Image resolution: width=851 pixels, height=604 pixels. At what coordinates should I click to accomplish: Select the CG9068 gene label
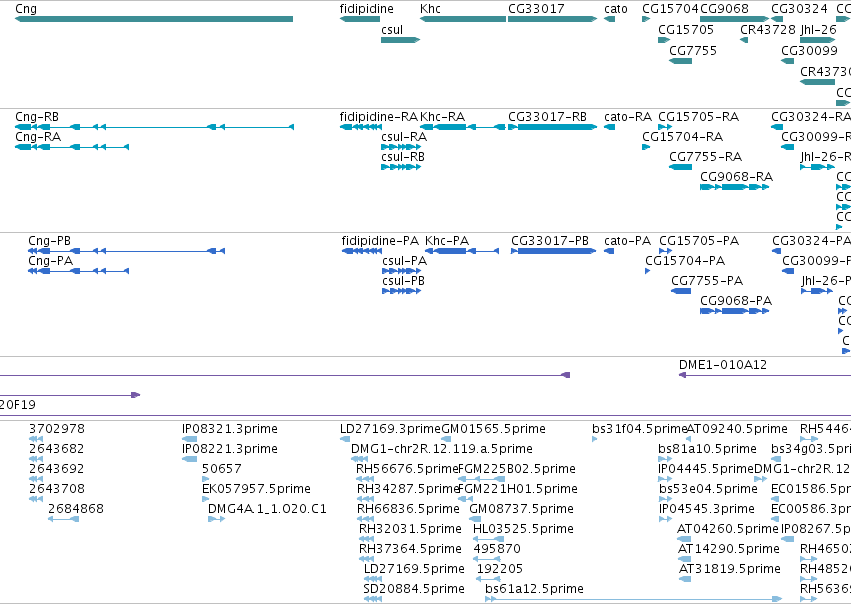click(x=725, y=9)
